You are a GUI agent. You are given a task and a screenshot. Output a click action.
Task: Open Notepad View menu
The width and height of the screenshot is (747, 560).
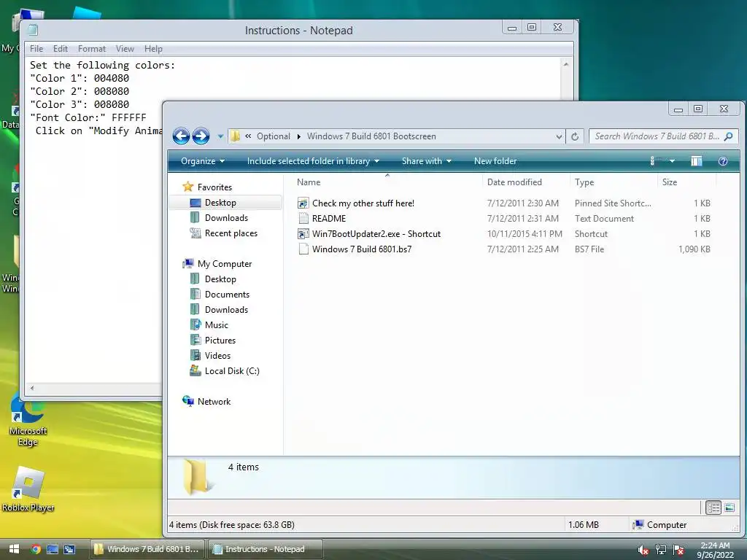point(124,49)
